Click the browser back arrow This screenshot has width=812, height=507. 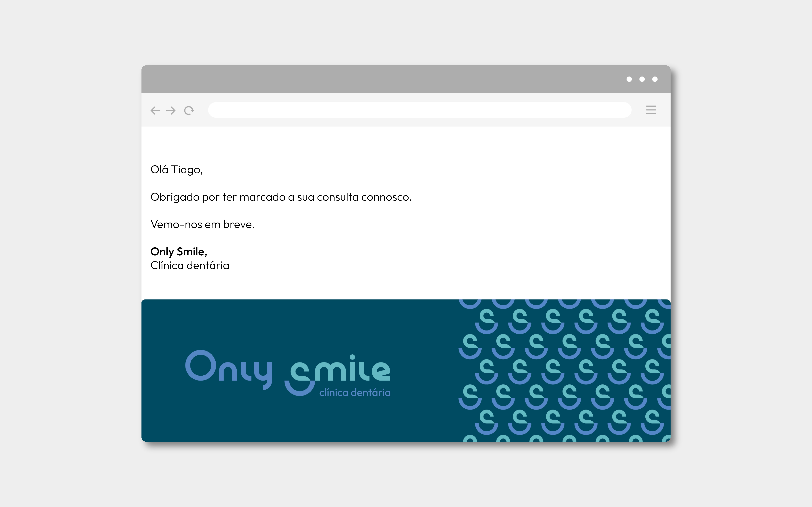[155, 110]
